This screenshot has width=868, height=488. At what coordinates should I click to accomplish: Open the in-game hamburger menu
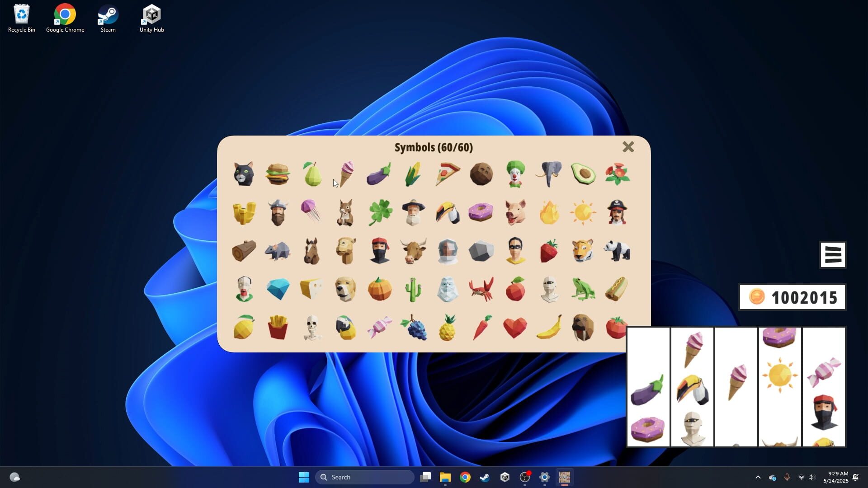pyautogui.click(x=832, y=254)
